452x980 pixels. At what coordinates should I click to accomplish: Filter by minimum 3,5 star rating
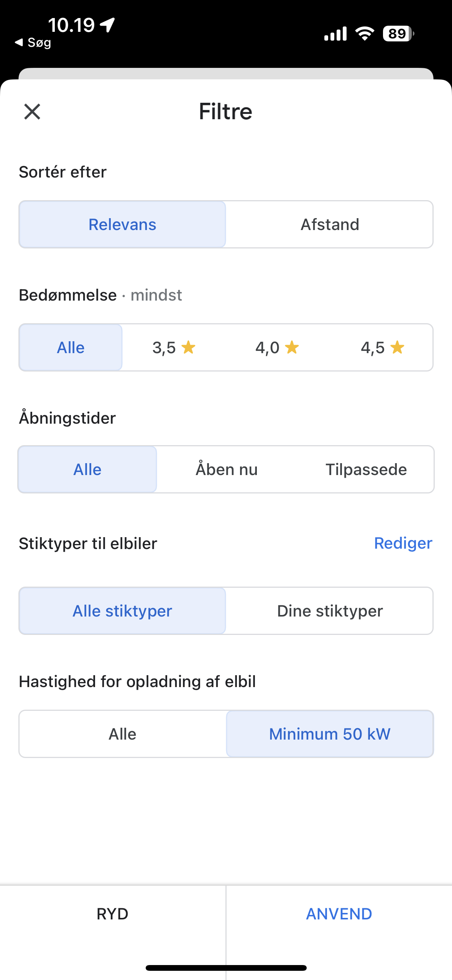(x=174, y=347)
